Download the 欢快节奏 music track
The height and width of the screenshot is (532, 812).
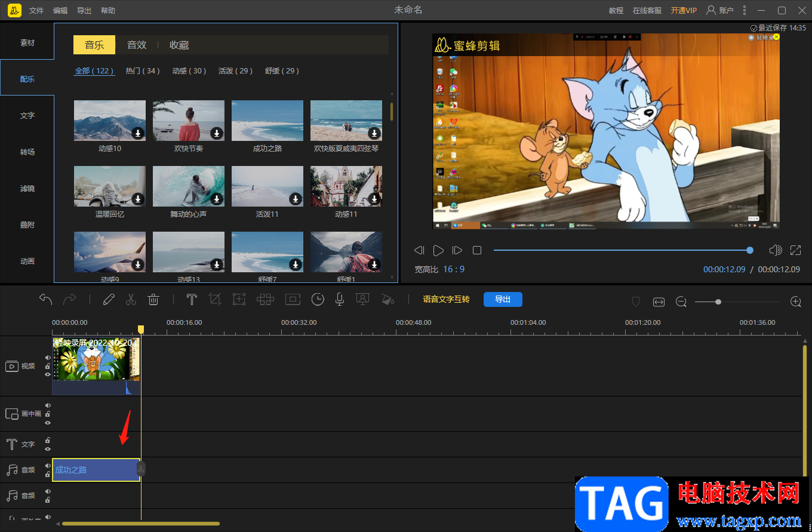(x=217, y=133)
